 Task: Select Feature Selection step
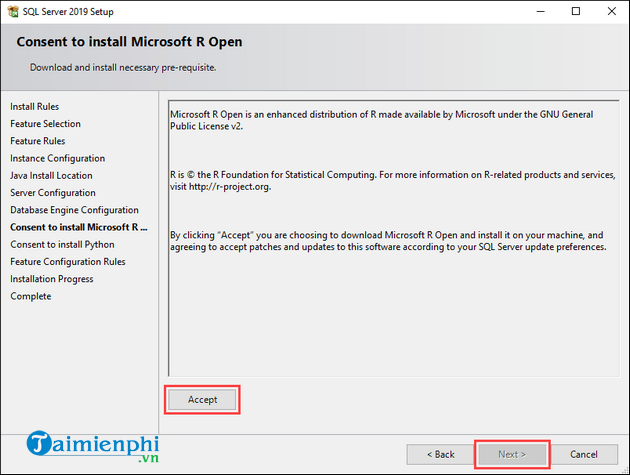point(45,124)
